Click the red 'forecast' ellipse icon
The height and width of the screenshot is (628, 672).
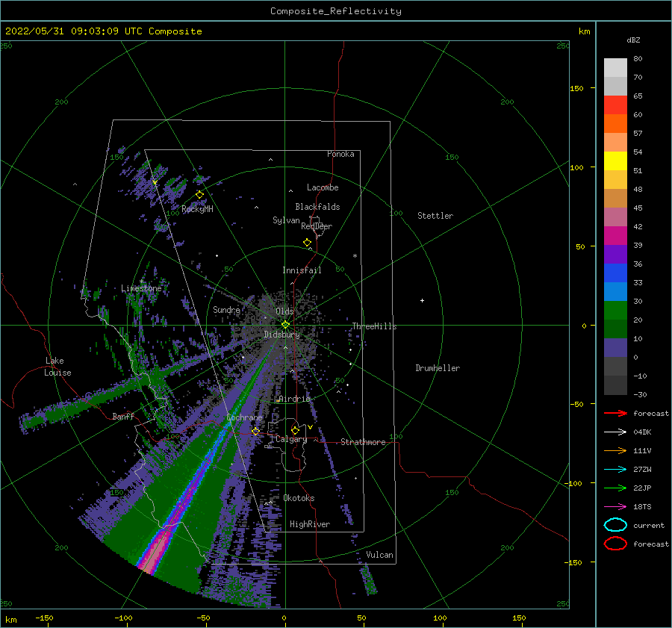point(615,544)
